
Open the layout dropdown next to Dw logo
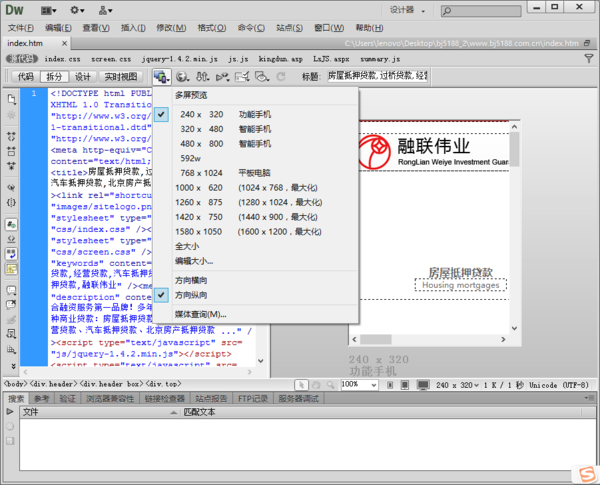coord(49,10)
